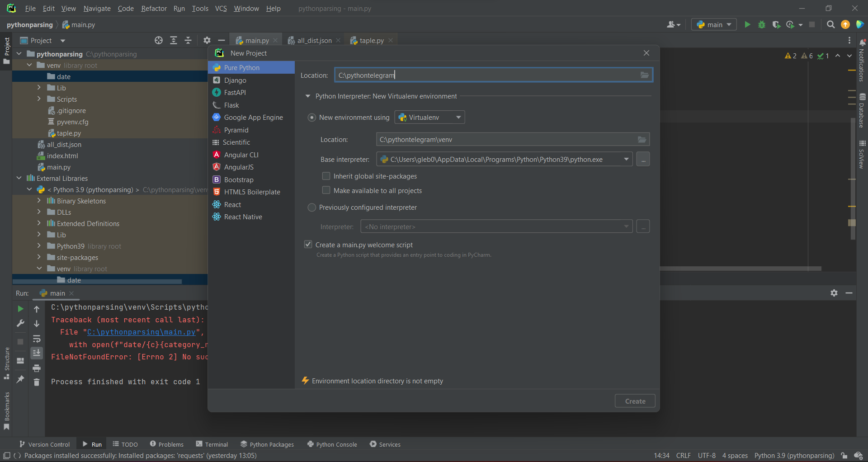868x462 pixels.
Task: Enable Inherit global site-packages checkbox
Action: (x=326, y=176)
